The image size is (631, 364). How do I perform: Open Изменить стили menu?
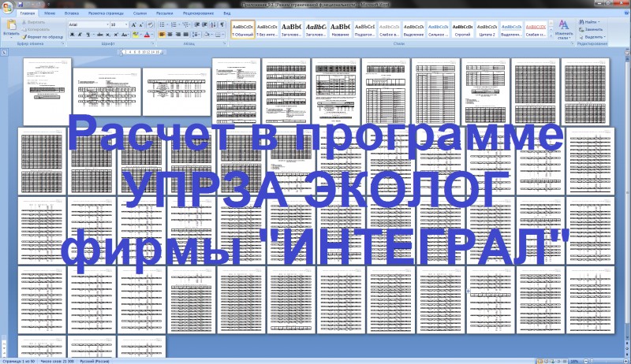point(563,29)
